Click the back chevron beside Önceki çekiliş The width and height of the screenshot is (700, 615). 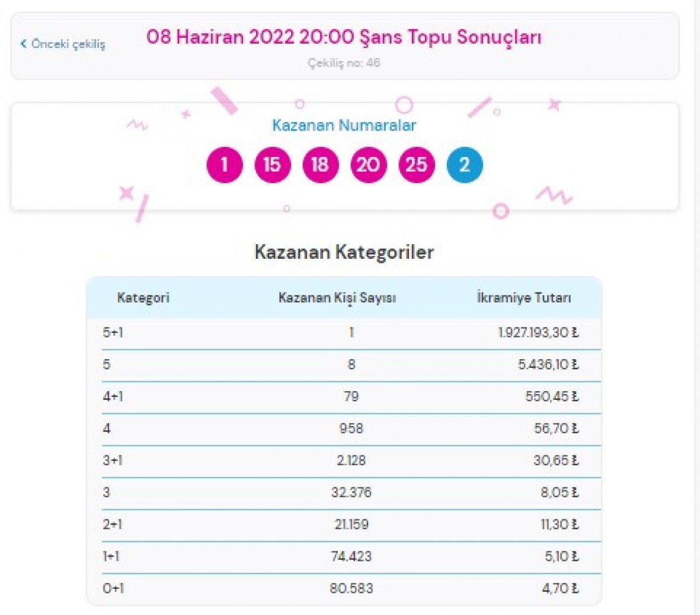click(23, 43)
